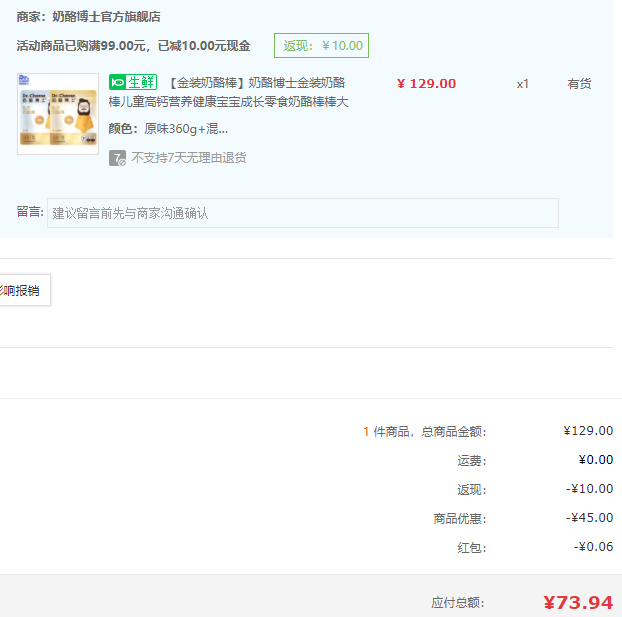
Task: Open the cheese stick product thumbnail
Action: point(58,114)
